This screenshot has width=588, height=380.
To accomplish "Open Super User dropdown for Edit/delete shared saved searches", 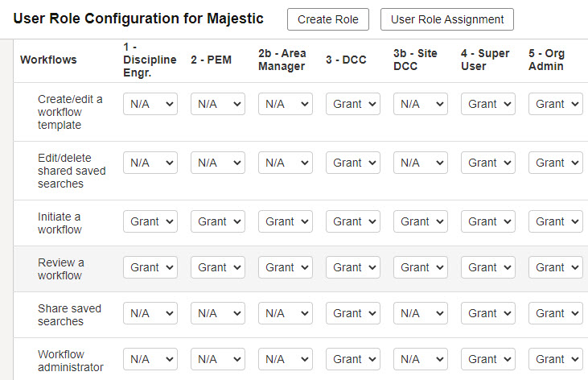I will [488, 163].
